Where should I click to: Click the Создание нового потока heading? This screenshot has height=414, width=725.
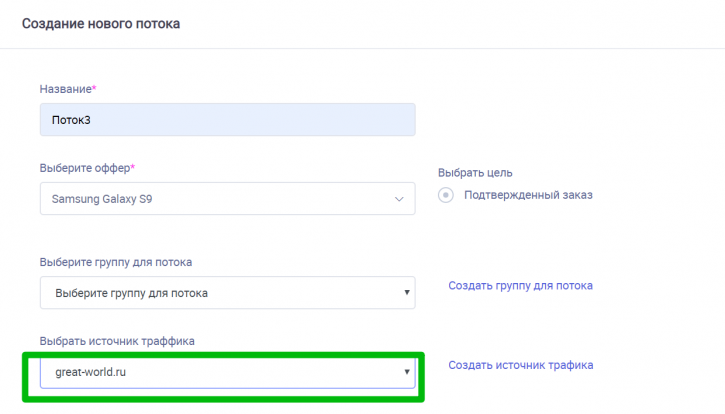[101, 24]
